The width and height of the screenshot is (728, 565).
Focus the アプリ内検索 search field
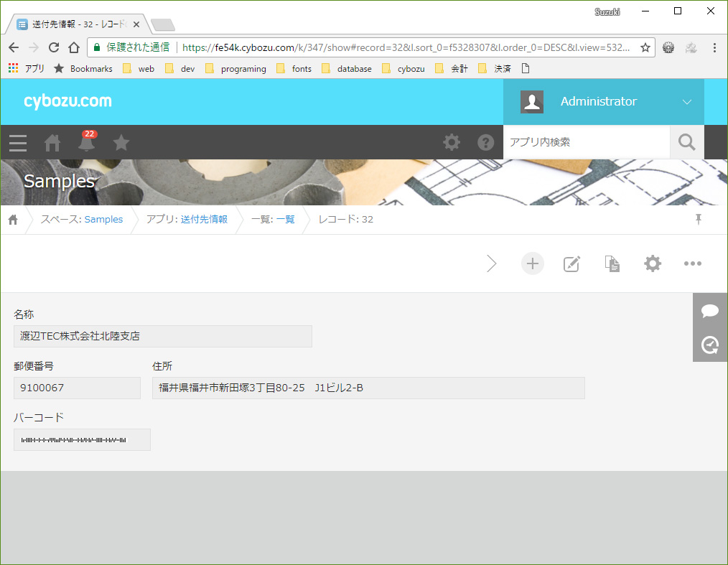pyautogui.click(x=587, y=142)
